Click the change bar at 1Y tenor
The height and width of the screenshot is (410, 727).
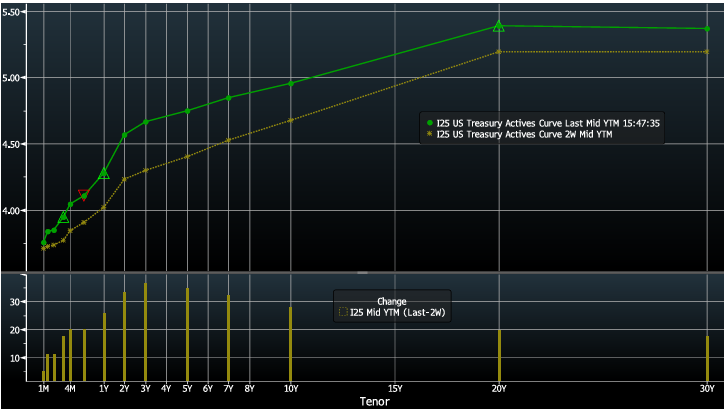point(104,347)
